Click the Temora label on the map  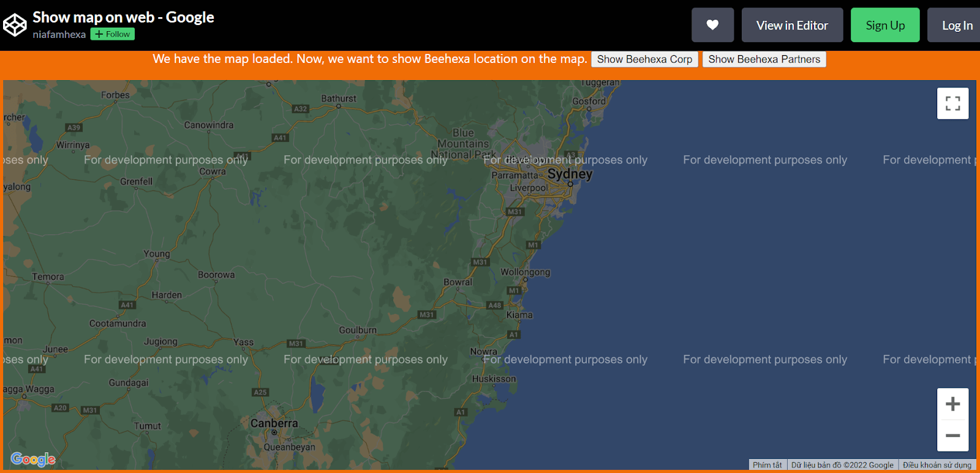pos(48,277)
